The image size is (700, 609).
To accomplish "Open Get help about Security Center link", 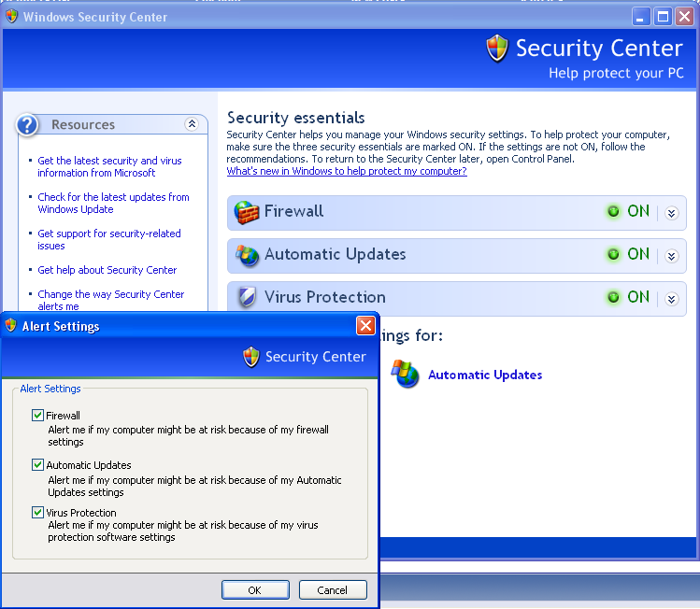I will point(107,270).
